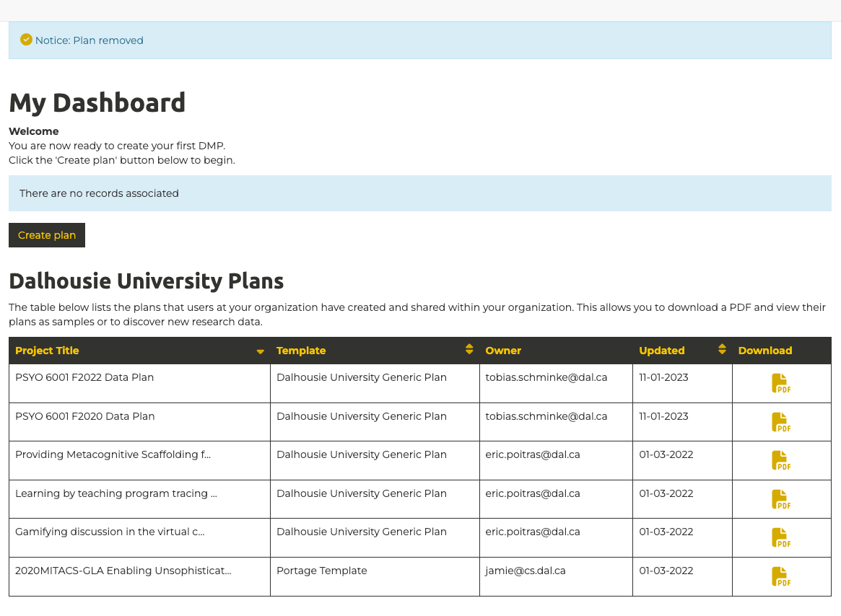Click tobias.schminke@dal.ca in F2020 plan row
This screenshot has width=841, height=616.
click(546, 417)
